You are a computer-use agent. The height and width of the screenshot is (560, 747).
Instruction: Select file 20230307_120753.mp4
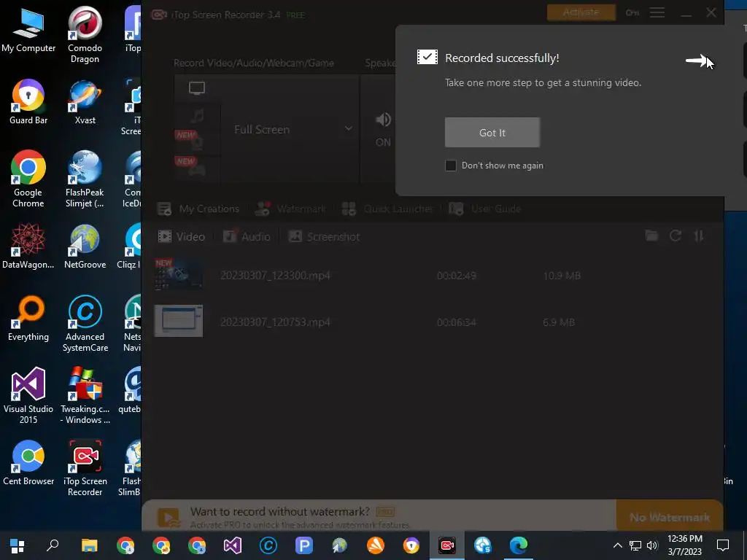[x=275, y=322]
